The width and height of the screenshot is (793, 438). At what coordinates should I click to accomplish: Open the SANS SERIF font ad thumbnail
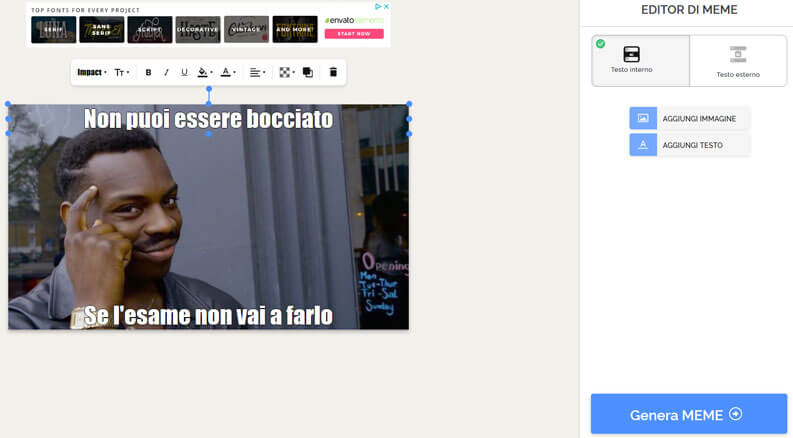102,29
